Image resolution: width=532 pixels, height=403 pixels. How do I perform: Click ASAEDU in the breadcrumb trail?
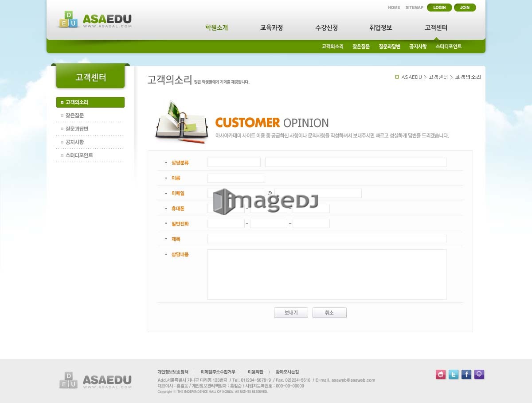click(x=411, y=77)
